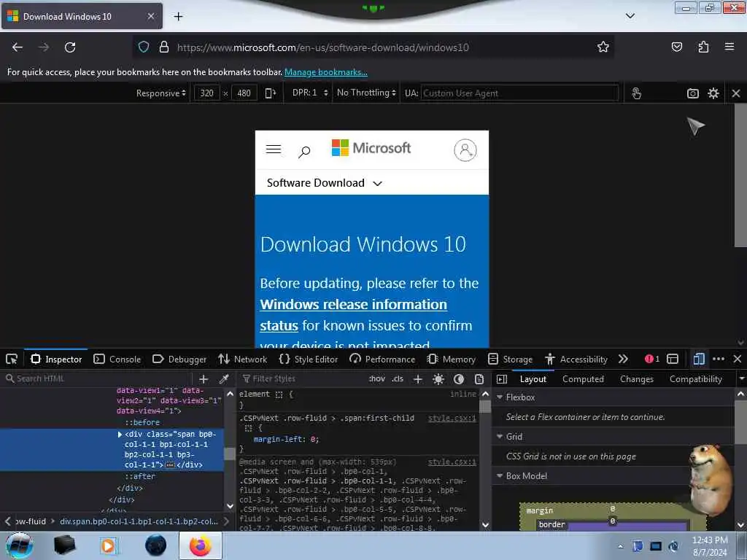Switch to the Changes tab
The image size is (747, 560).
[x=636, y=379]
